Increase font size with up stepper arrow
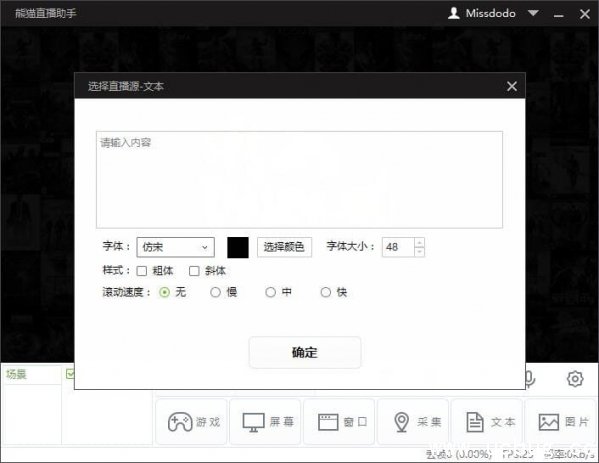 pyautogui.click(x=419, y=243)
